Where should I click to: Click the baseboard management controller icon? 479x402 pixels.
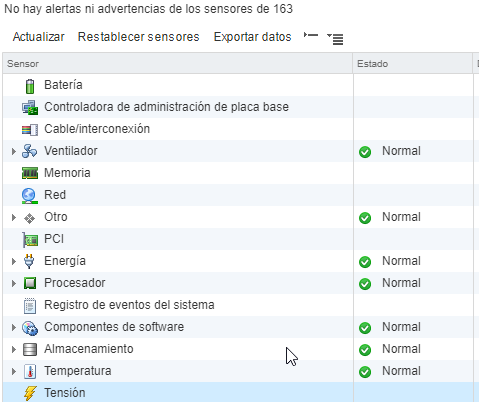pos(30,108)
